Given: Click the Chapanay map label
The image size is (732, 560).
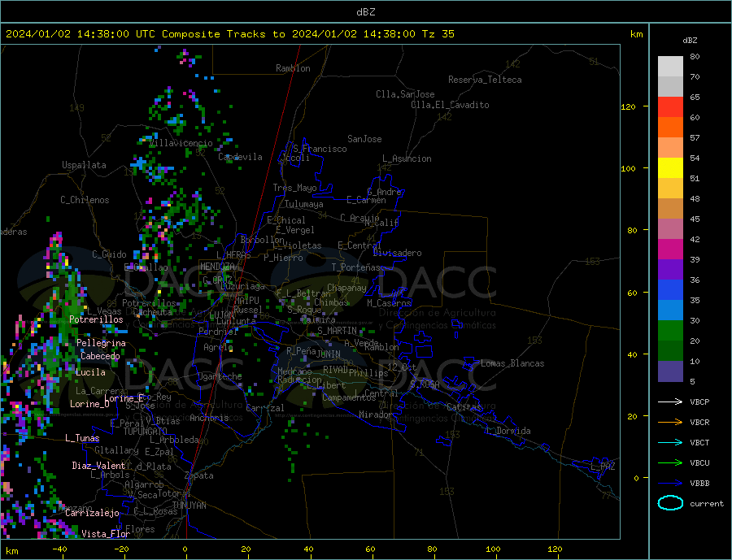Looking at the screenshot, I should 346,288.
